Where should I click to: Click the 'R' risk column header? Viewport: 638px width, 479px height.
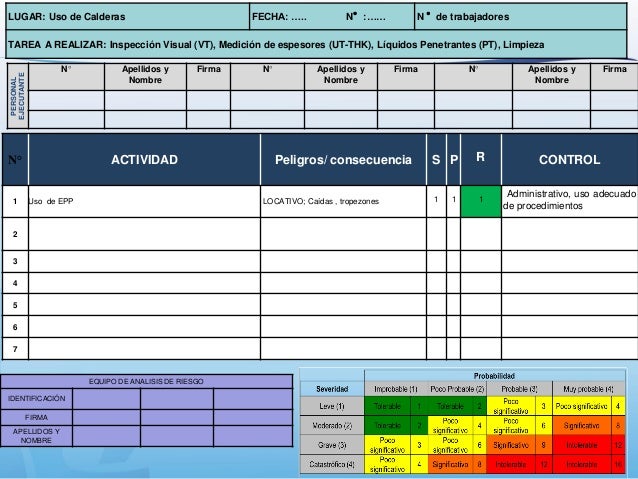tap(481, 160)
